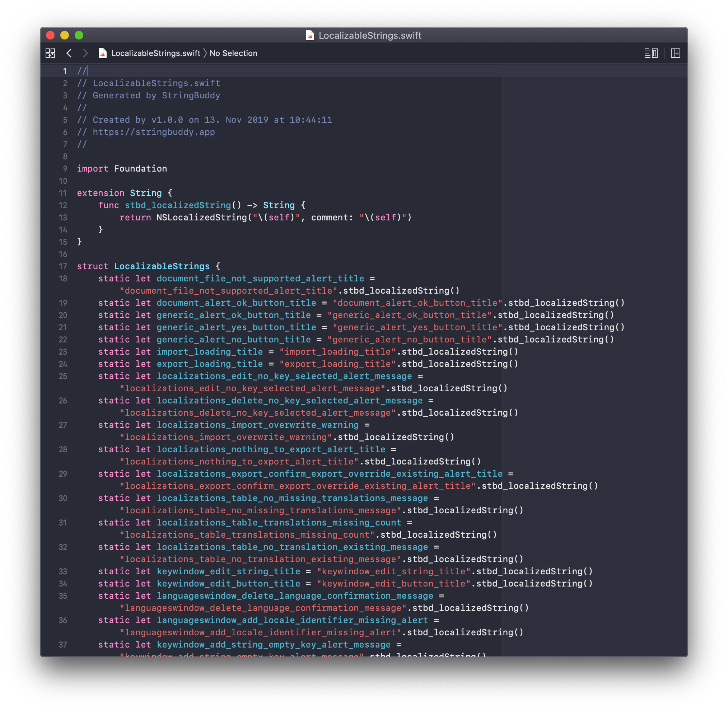Click line number 29 in the gutter
The image size is (728, 710).
63,473
